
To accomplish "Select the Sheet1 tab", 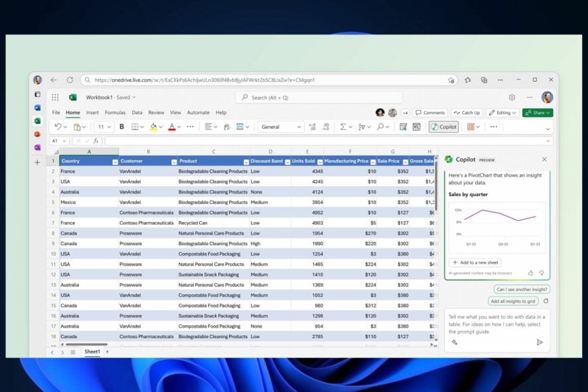I will point(92,352).
